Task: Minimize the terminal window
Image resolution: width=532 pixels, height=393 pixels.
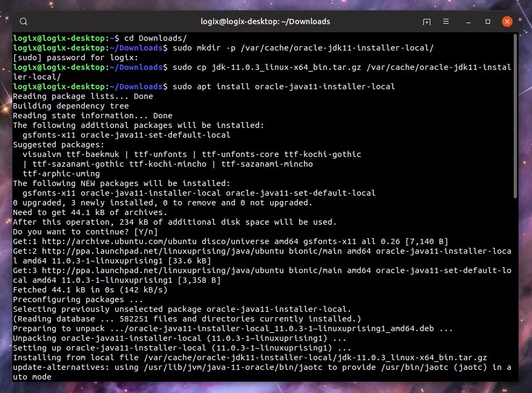Action: tap(469, 22)
